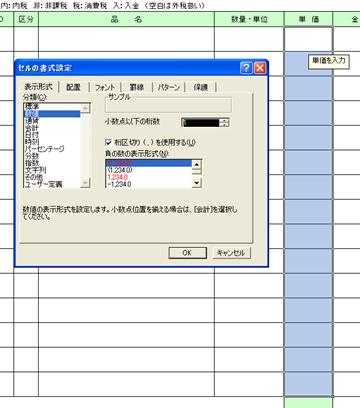Click the キャンセル button
Screen dimensions: 360x408
tap(231, 253)
